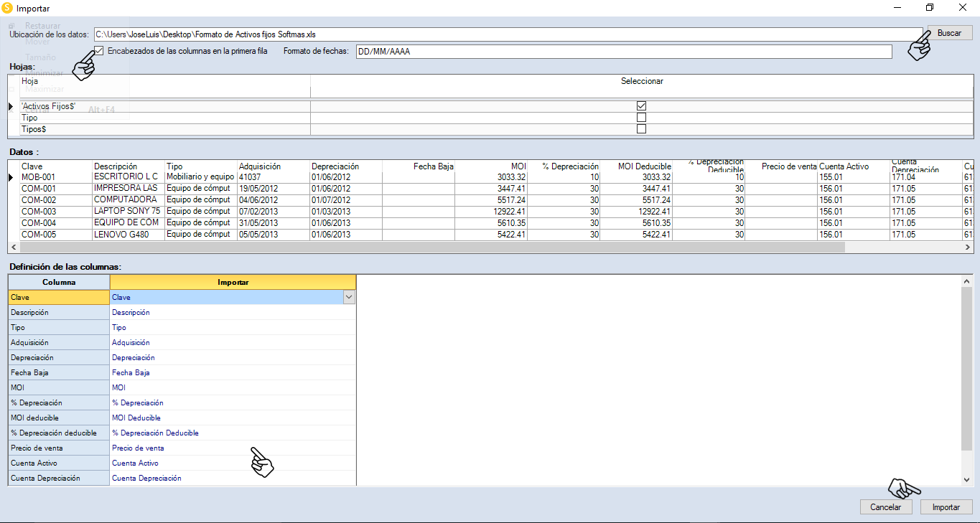980x523 pixels.
Task: Select the Cuenta Activo import mapping cell
Action: pos(233,463)
